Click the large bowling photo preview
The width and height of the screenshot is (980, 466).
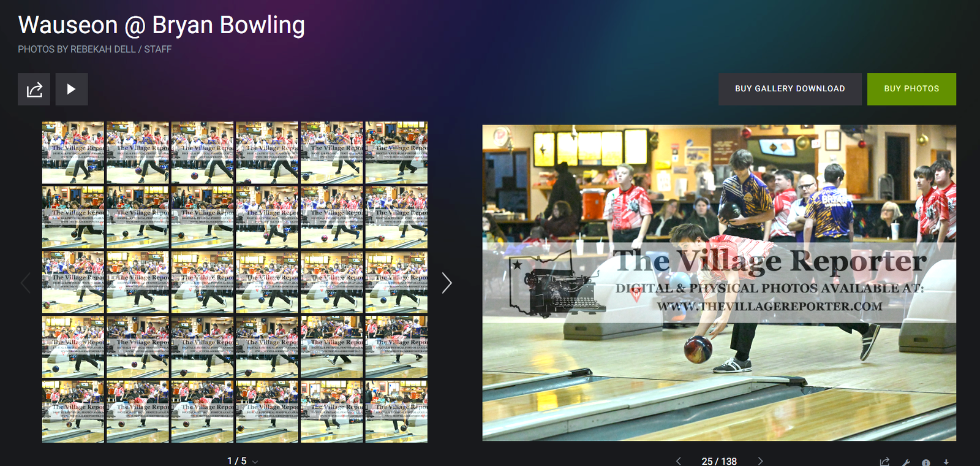point(719,283)
